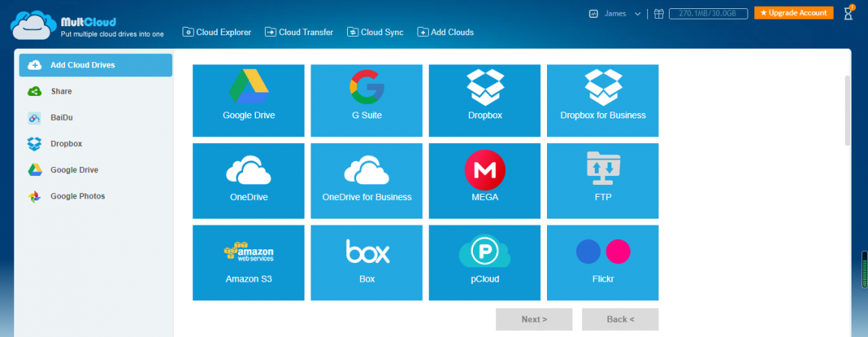Click the green meter widget at the right edge

(864, 270)
